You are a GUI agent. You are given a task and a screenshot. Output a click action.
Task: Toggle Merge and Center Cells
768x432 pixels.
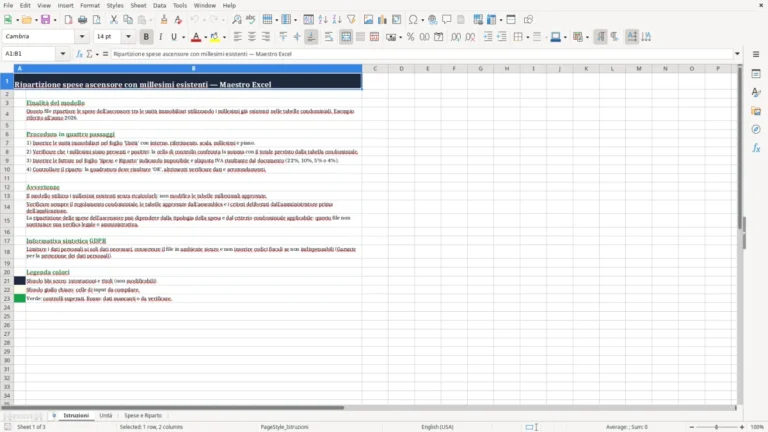pos(346,37)
